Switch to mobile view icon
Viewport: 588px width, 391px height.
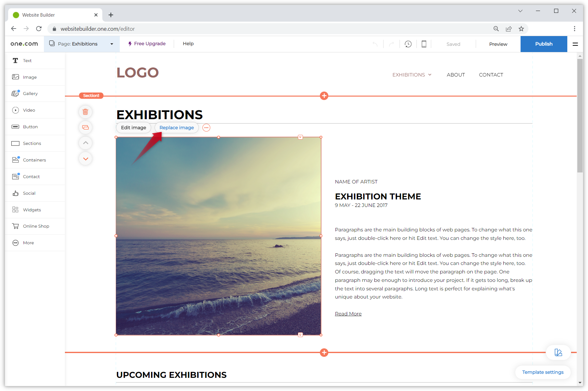[x=424, y=44]
